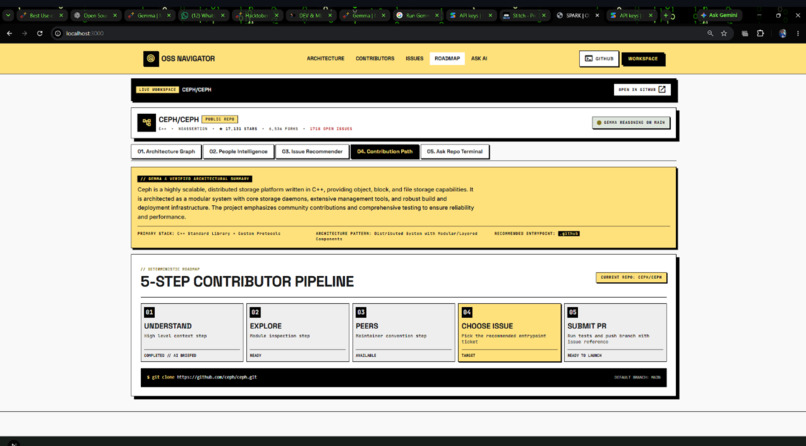
Task: Click the PUBLIC REPO badge
Action: click(219, 119)
